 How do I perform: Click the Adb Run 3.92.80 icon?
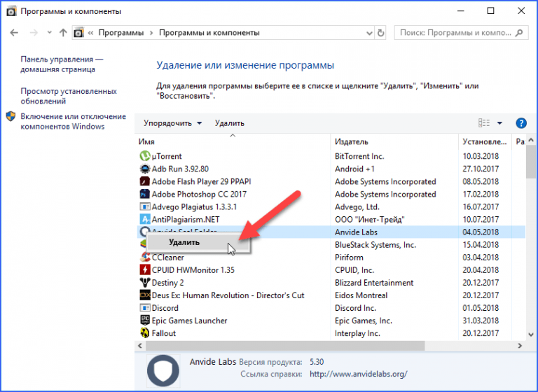point(145,169)
